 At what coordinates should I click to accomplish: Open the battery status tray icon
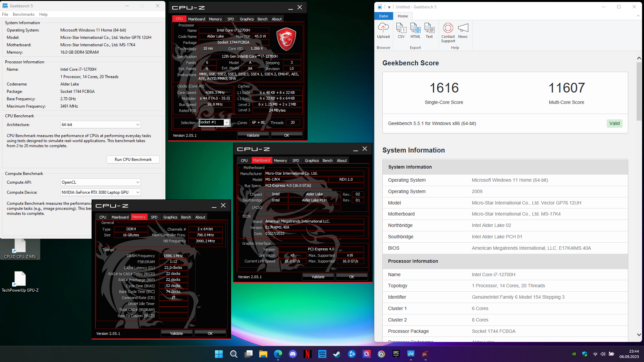click(x=611, y=354)
